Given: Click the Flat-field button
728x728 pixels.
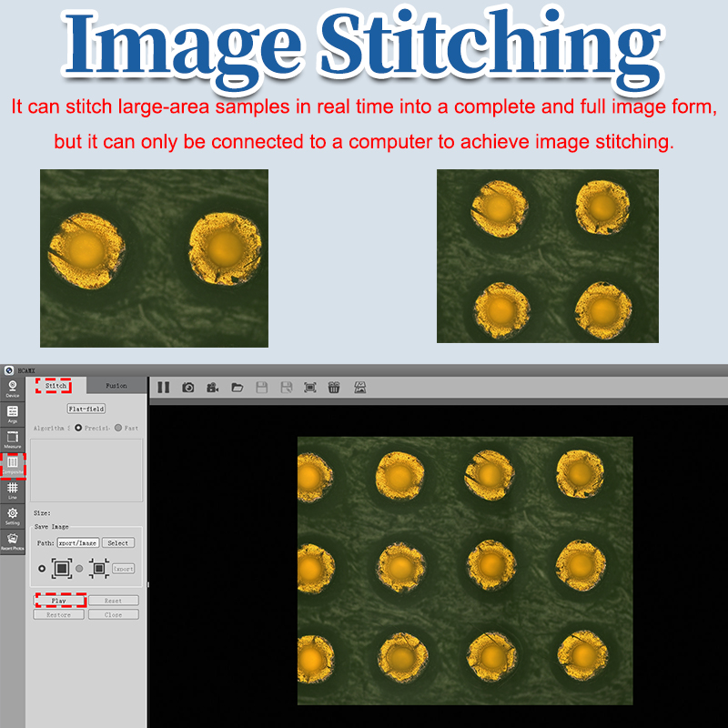Looking at the screenshot, I should tap(86, 409).
